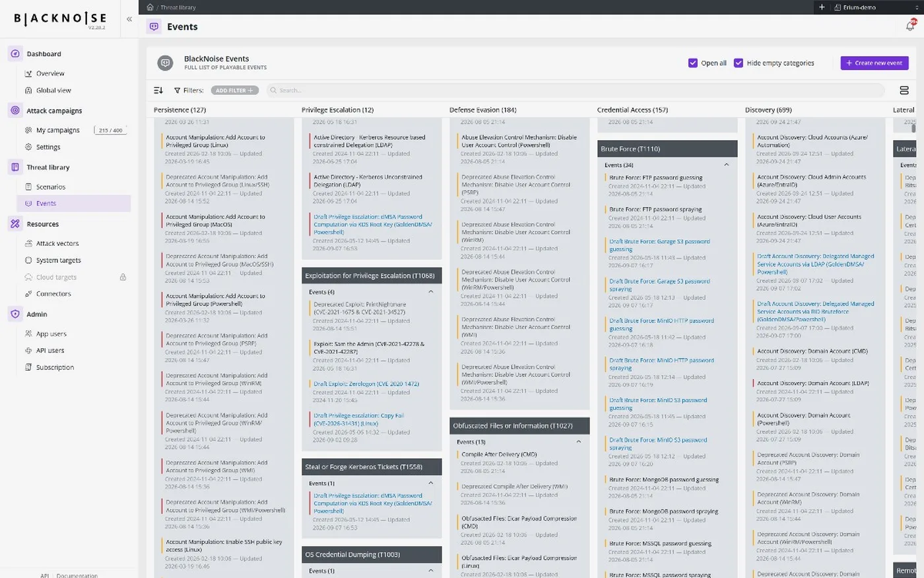Click the Scenarios document icon
The image size is (924, 578).
coord(28,187)
